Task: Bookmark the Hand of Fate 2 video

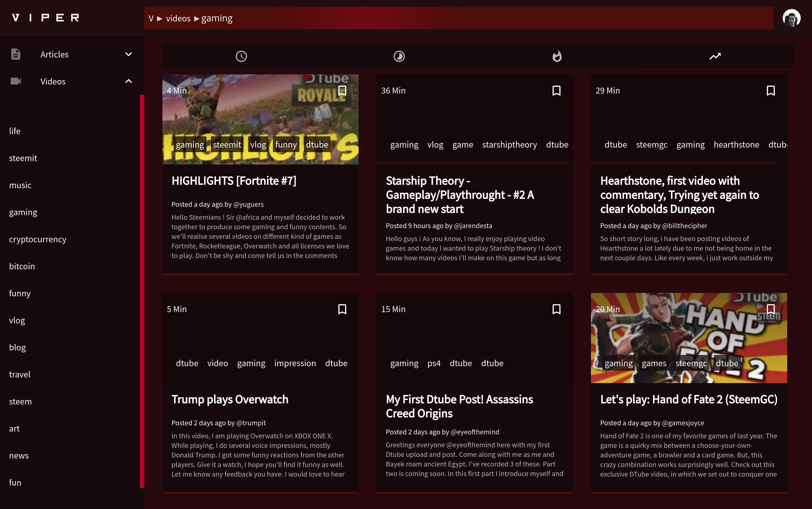Action: click(x=771, y=309)
